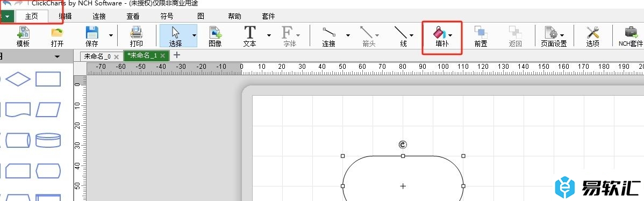Open the NCH套件 suite toolbox
The image size is (644, 201).
(631, 36)
